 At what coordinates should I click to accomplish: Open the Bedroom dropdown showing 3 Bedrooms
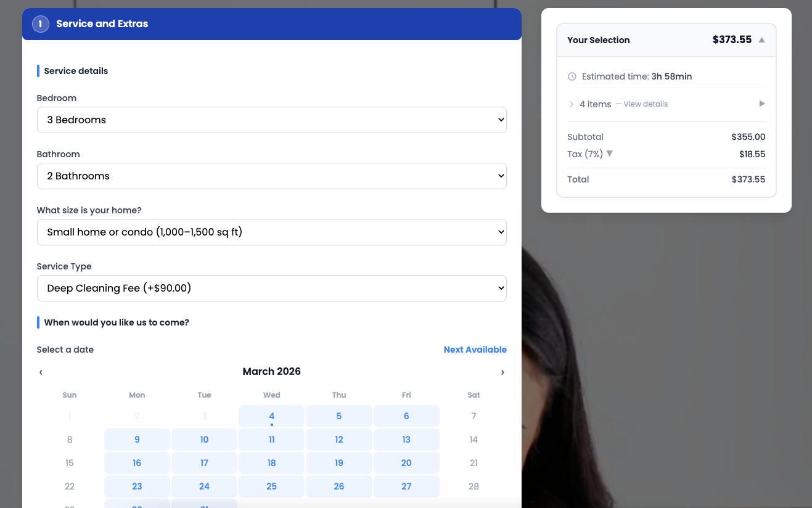[271, 120]
